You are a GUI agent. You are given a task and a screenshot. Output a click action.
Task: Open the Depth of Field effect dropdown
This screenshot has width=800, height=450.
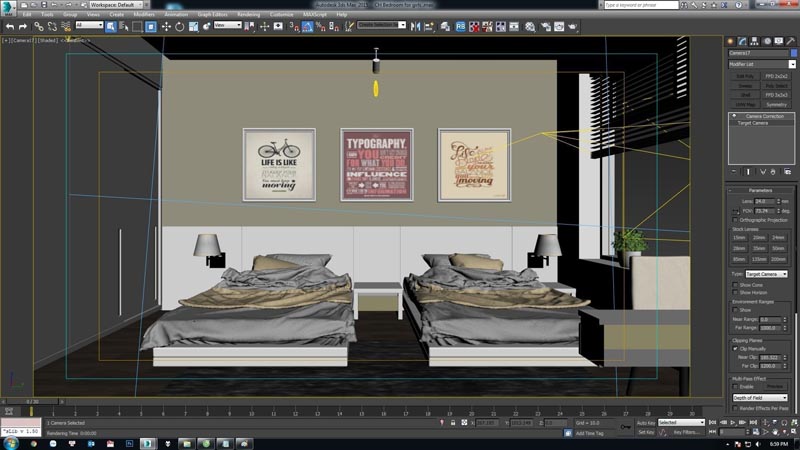point(760,397)
